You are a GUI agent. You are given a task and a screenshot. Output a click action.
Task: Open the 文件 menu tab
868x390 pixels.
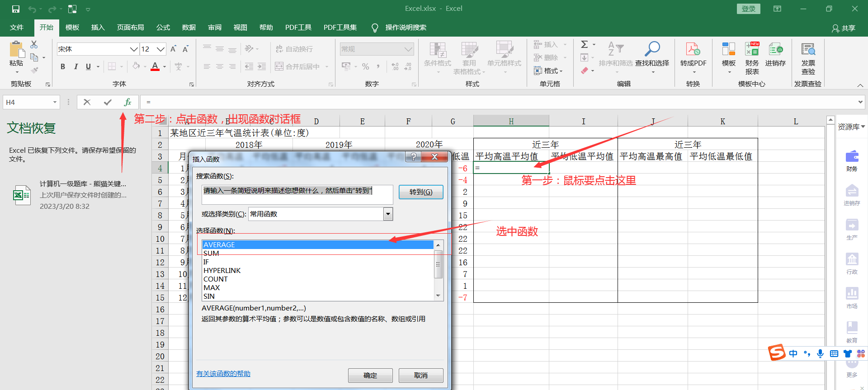(17, 28)
